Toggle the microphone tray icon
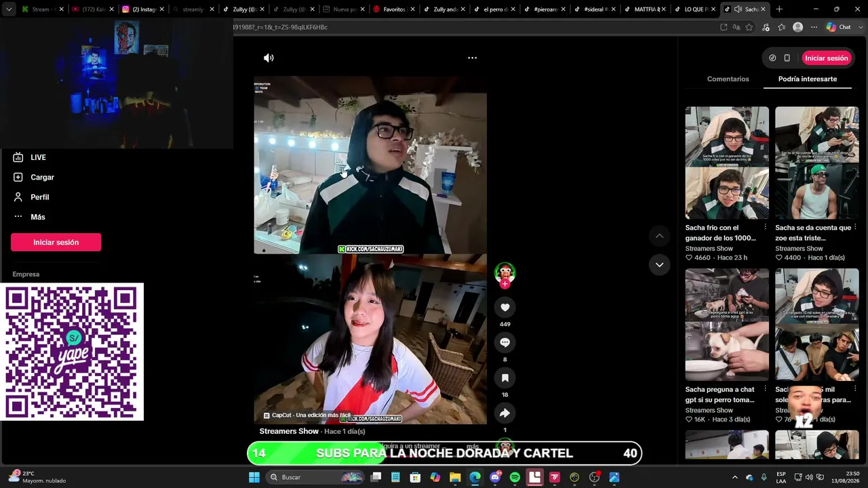The width and height of the screenshot is (868, 488). pos(764,477)
